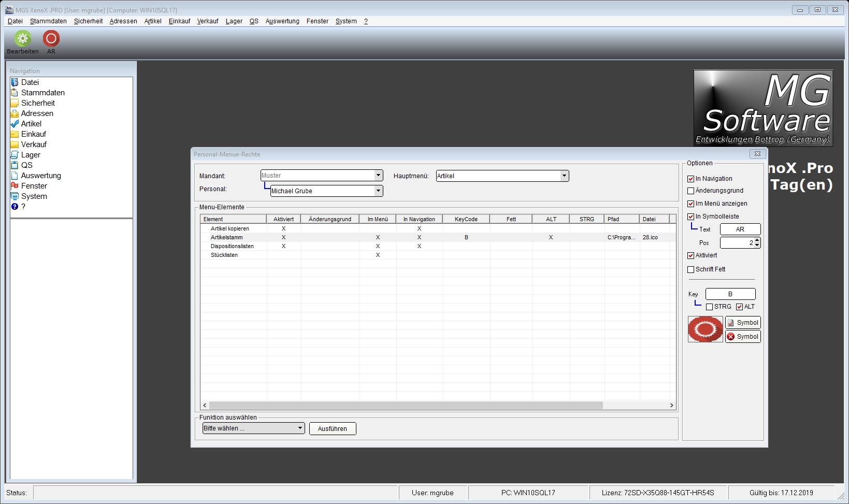849x504 pixels.
Task: Open the question mark help menu
Action: pyautogui.click(x=366, y=21)
